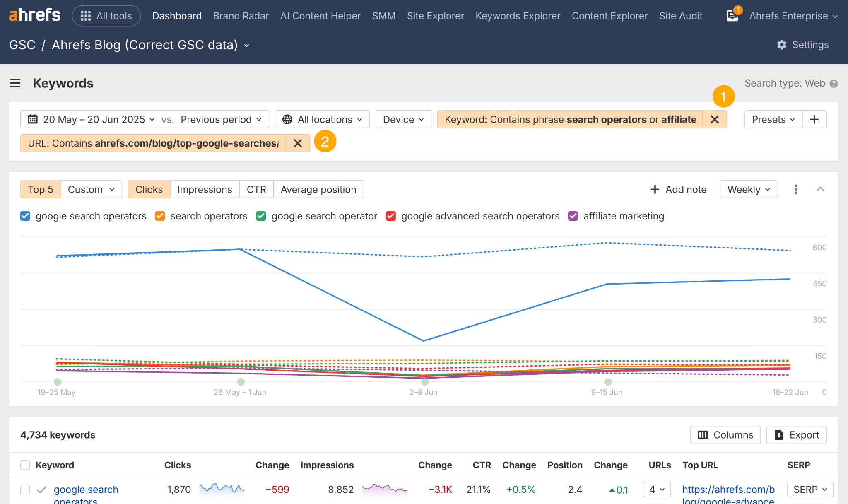This screenshot has width=848, height=504.
Task: Click the Export button
Action: (x=796, y=435)
